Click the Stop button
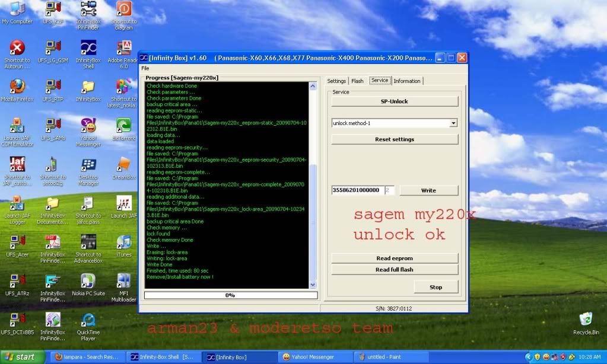This screenshot has height=364, width=607. pyautogui.click(x=436, y=287)
